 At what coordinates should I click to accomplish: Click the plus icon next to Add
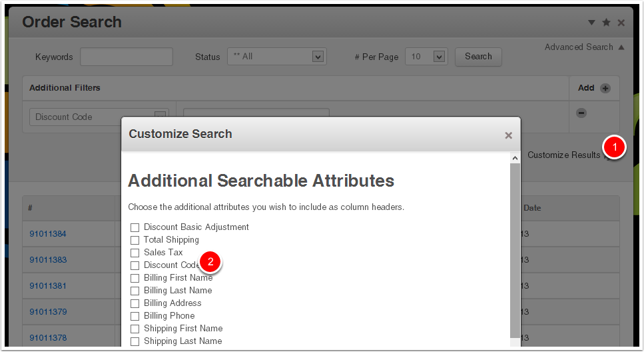pos(605,88)
